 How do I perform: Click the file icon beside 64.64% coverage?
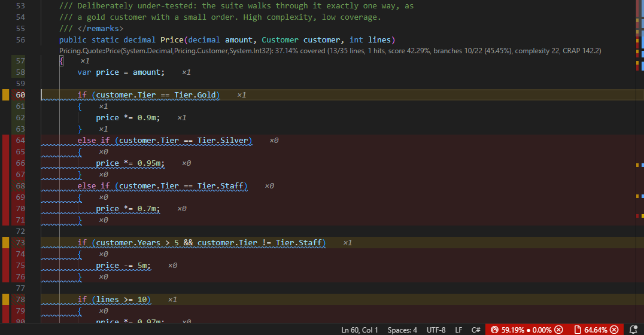click(578, 330)
